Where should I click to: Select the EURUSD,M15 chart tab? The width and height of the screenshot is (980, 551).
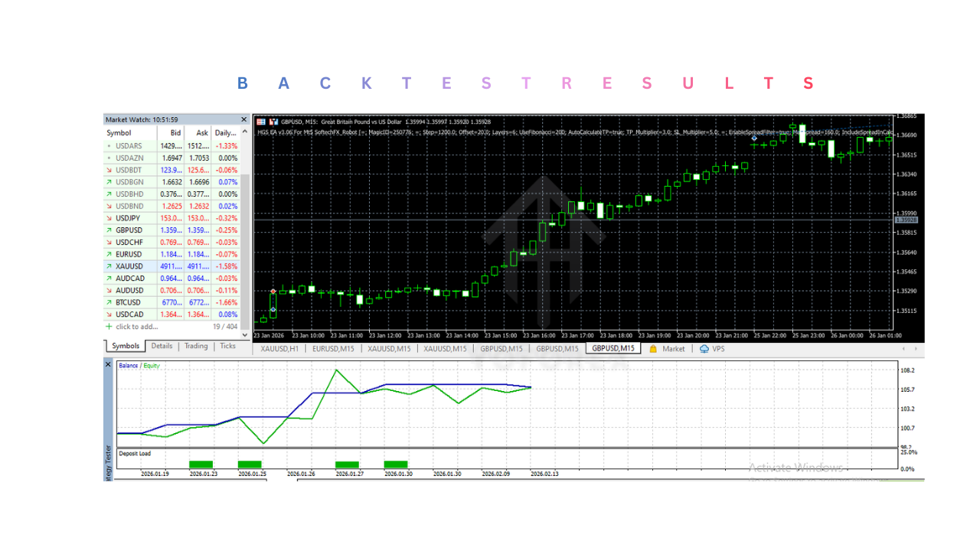[333, 349]
